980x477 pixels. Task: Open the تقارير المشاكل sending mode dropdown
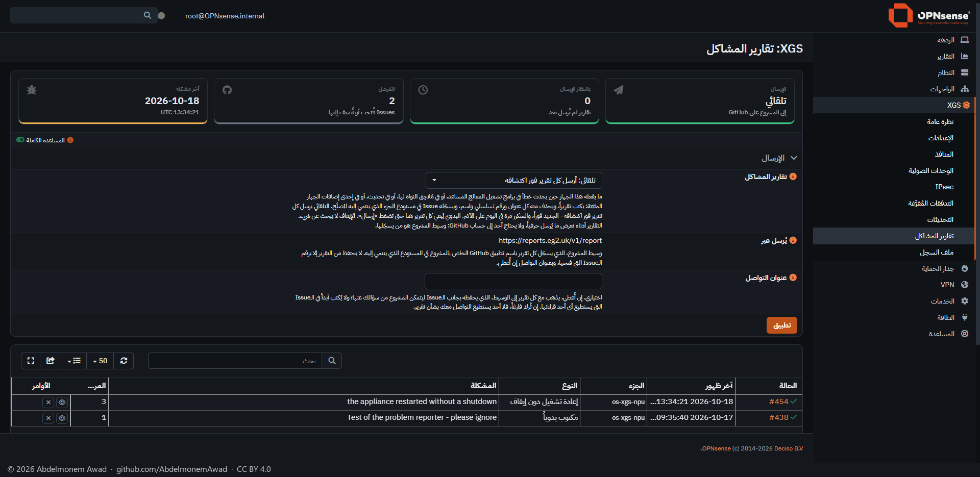[513, 180]
